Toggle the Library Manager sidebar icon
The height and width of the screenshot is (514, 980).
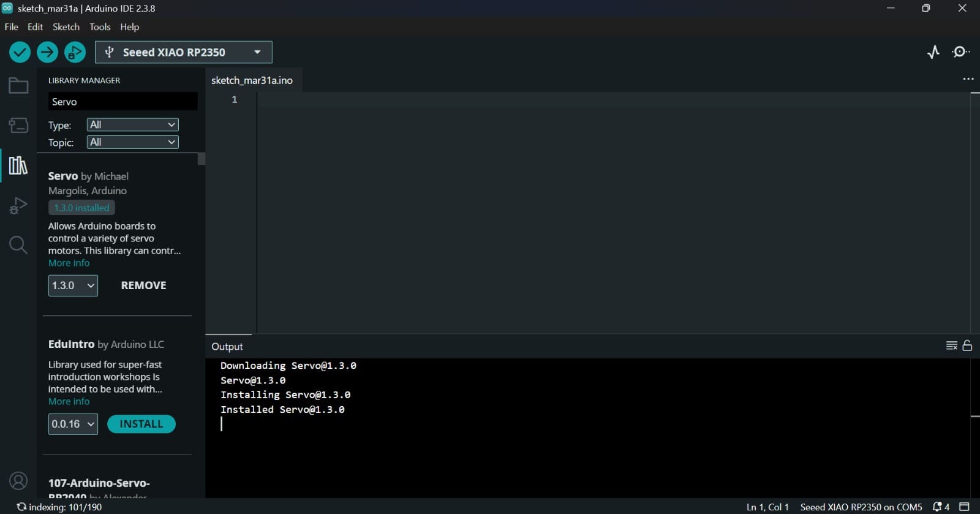point(18,165)
